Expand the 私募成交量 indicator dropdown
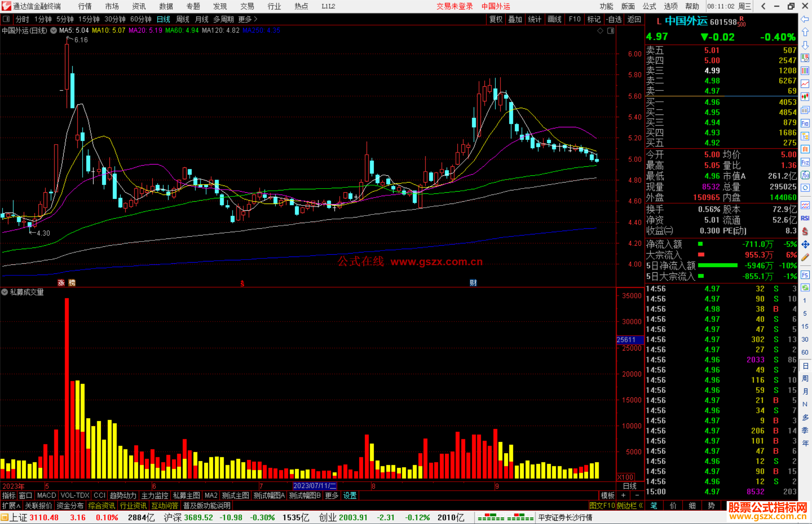Viewport: 812px width, 524px height. pyautogui.click(x=5, y=292)
